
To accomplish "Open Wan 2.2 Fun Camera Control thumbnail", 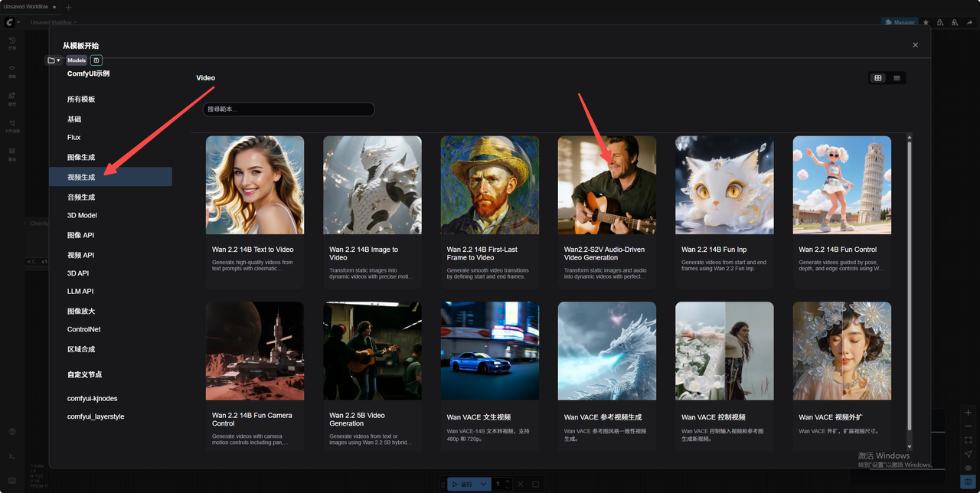I will pos(255,351).
